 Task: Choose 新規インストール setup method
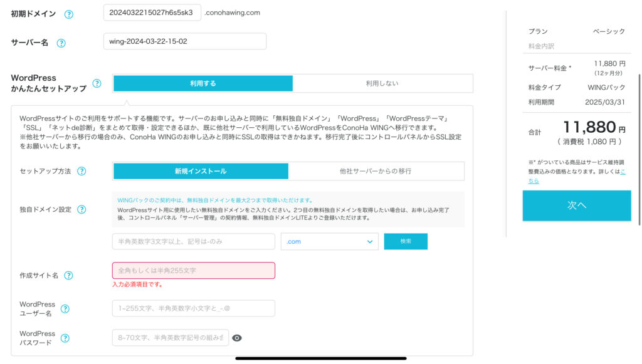(201, 171)
